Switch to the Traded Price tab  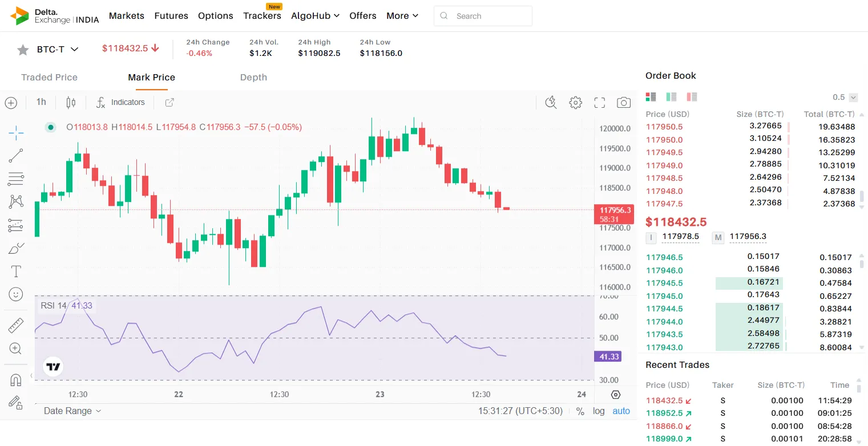tap(49, 77)
